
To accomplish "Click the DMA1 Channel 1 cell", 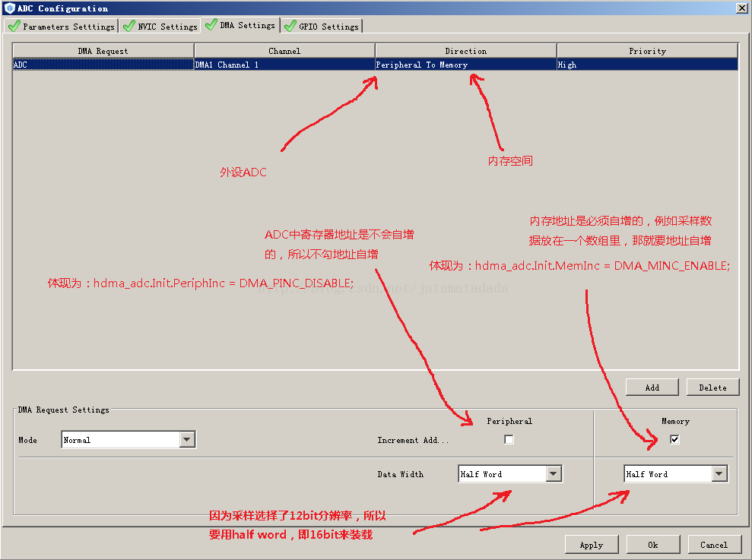I will [x=284, y=65].
